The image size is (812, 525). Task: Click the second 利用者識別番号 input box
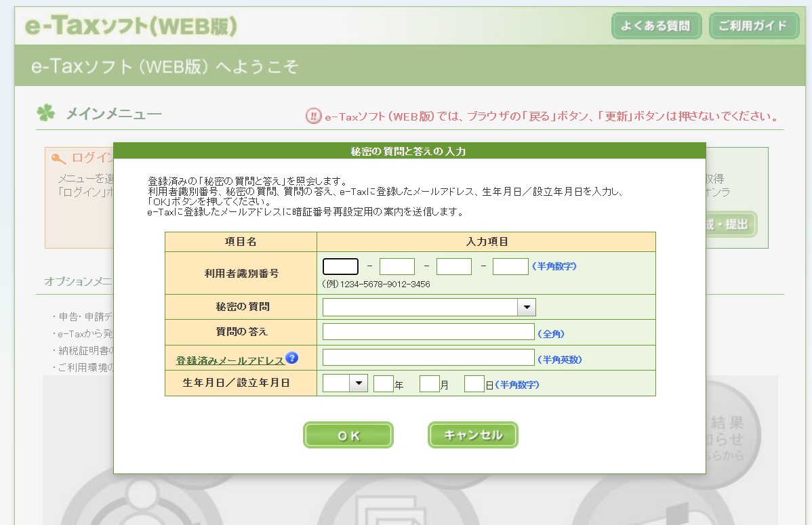397,267
